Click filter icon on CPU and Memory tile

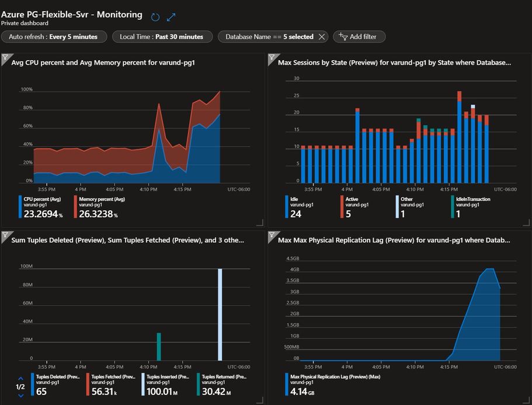(5, 58)
